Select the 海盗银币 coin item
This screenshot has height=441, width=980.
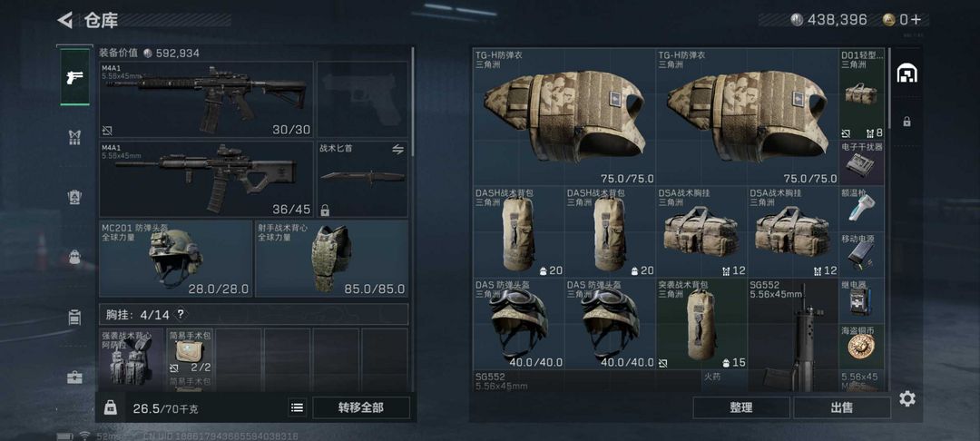click(x=862, y=346)
